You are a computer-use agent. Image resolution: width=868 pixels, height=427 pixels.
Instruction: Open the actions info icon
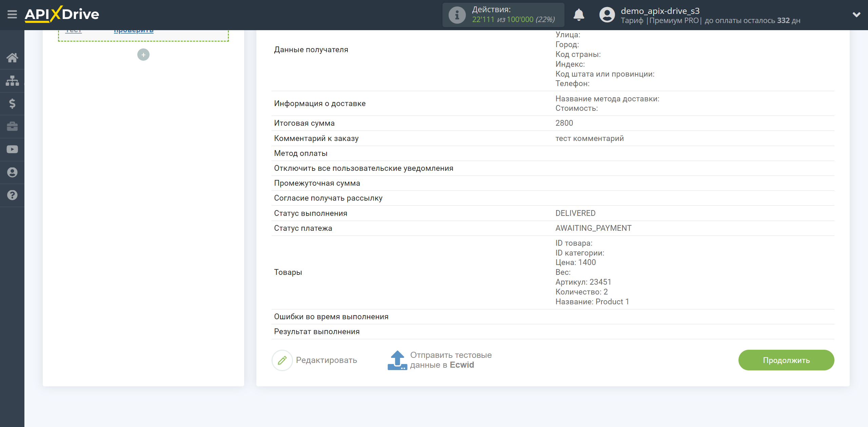tap(457, 15)
